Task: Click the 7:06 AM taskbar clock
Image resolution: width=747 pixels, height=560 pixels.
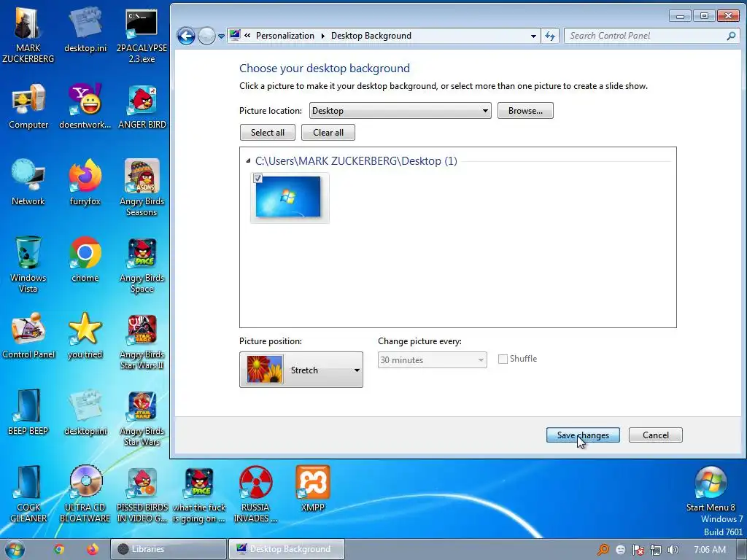Action: pyautogui.click(x=710, y=550)
